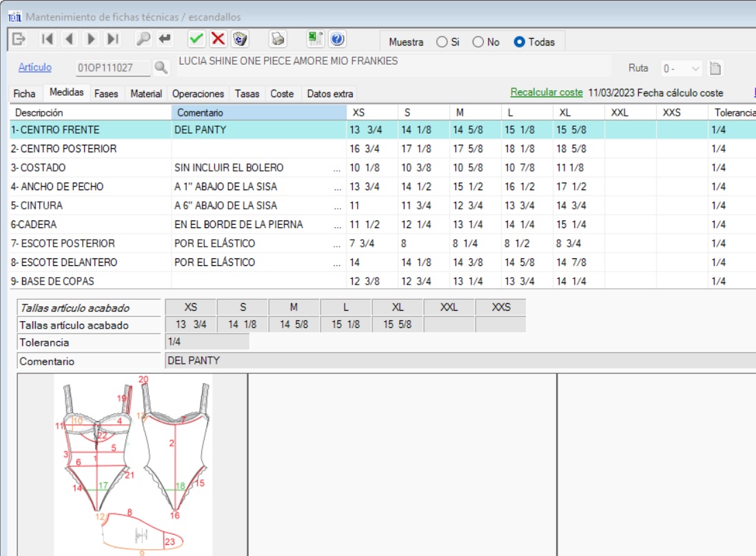Expand the CINTURA comentario ellipsis

click(337, 206)
